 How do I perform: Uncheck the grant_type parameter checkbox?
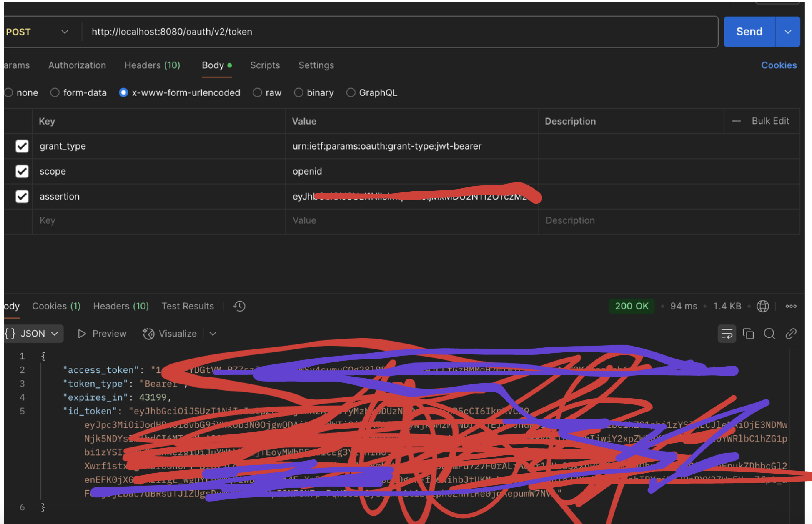coord(22,146)
